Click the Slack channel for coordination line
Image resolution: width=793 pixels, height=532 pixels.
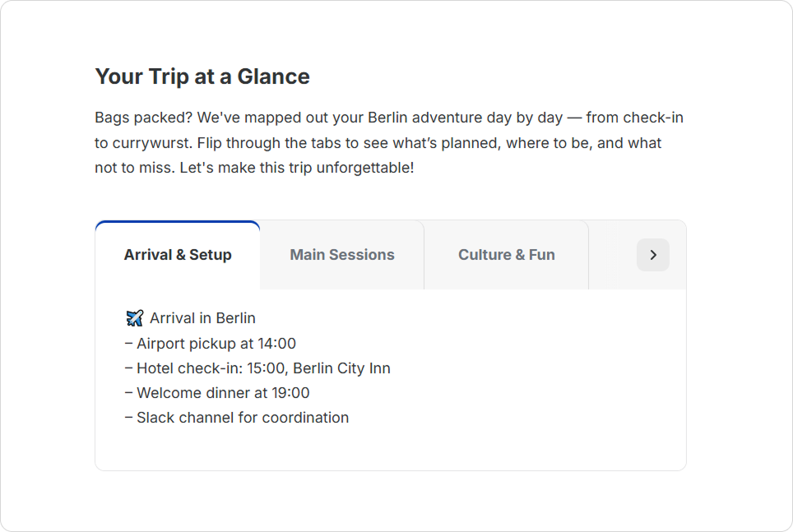[x=237, y=418]
